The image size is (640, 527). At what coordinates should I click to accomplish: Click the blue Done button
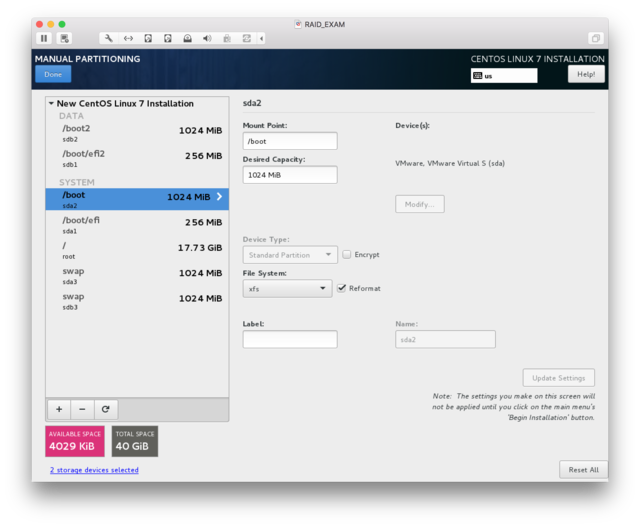pyautogui.click(x=53, y=74)
